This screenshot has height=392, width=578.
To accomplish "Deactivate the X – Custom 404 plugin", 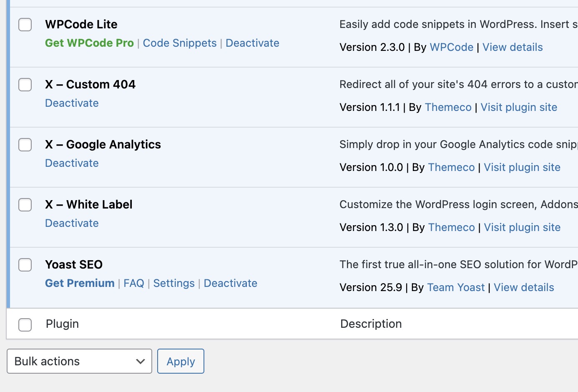I will coord(72,103).
